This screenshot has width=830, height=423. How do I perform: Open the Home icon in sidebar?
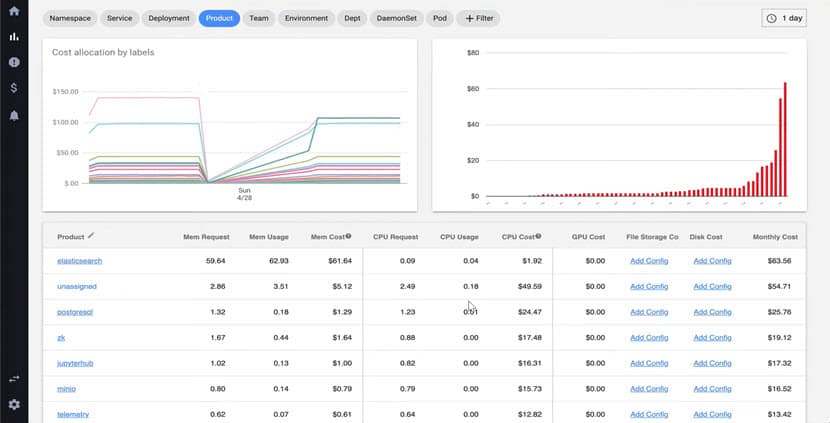14,11
